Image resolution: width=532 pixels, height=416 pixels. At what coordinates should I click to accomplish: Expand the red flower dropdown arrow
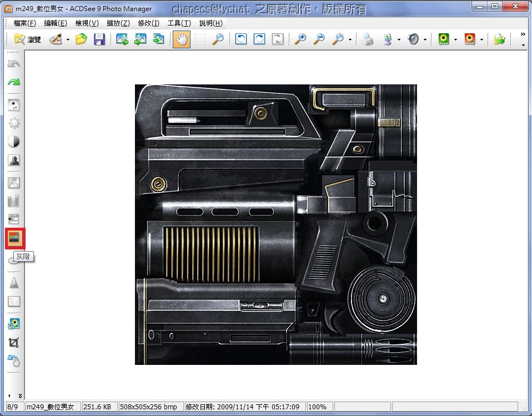click(482, 39)
